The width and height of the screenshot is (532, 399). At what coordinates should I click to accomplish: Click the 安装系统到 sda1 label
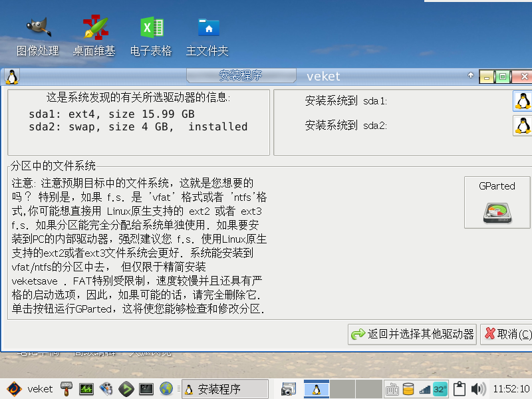(346, 101)
